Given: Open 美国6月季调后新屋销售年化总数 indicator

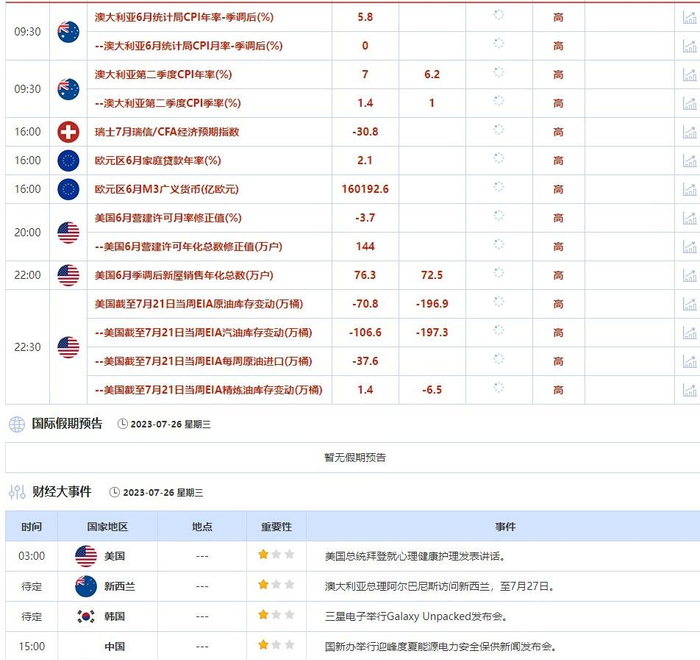Looking at the screenshot, I should (x=183, y=275).
